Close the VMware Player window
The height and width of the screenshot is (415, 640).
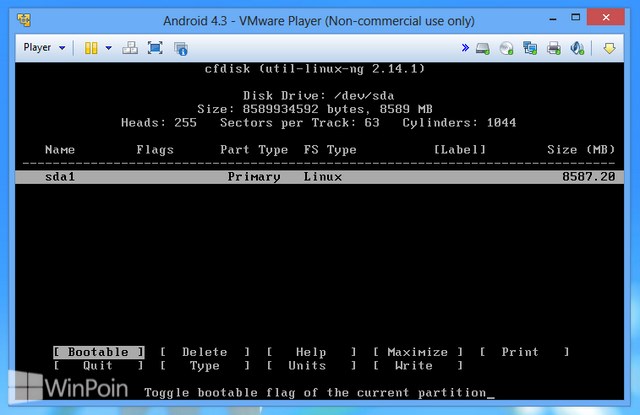click(606, 18)
